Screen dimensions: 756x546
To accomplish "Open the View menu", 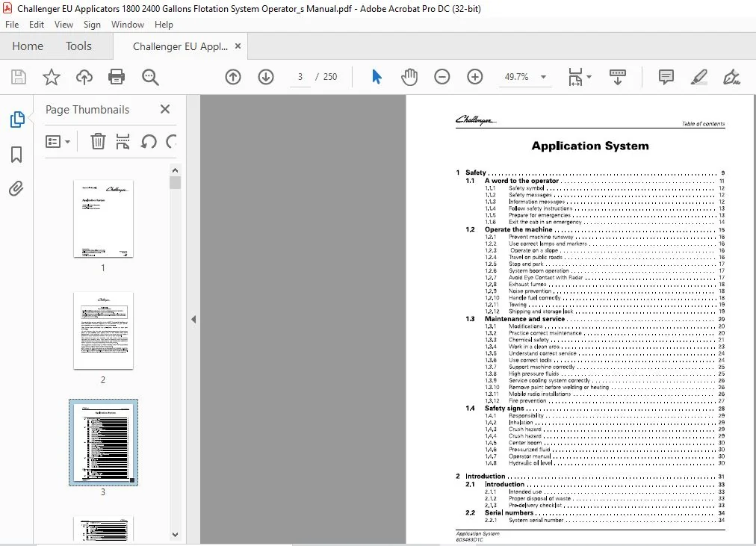I will (63, 25).
